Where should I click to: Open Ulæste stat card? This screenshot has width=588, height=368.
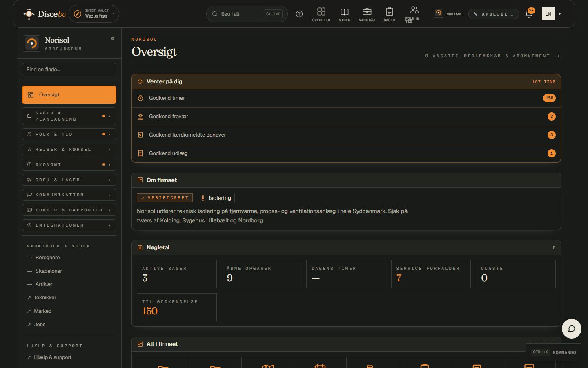pyautogui.click(x=516, y=274)
